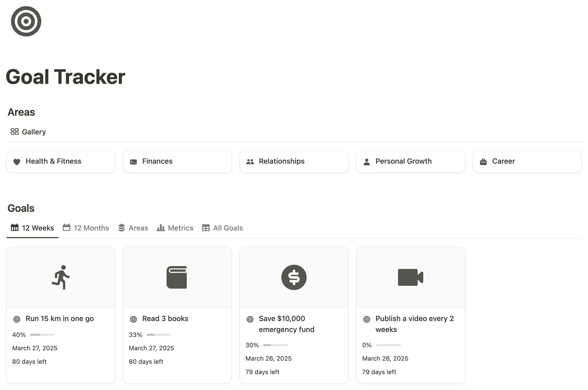Click the Goal Tracker page title
588x390 pixels.
point(65,77)
